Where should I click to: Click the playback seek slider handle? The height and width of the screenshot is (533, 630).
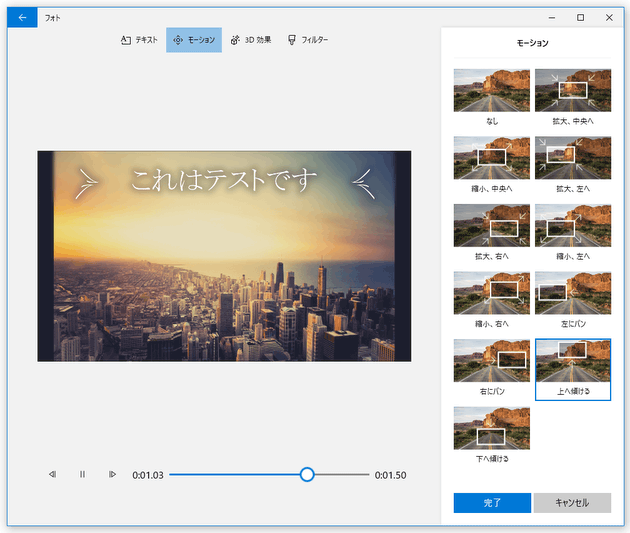307,474
